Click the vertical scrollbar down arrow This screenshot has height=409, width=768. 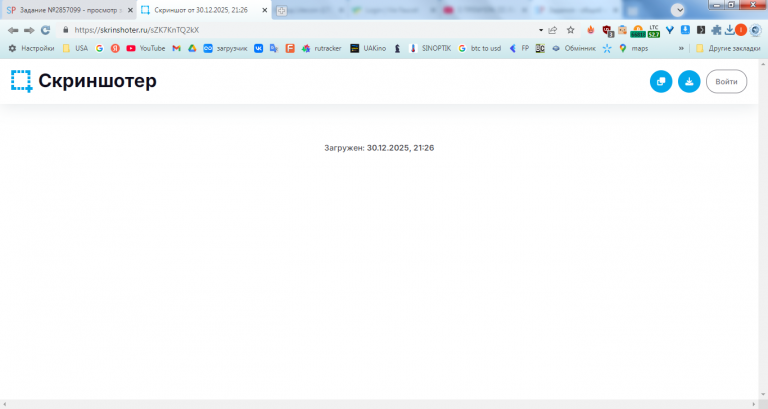click(x=763, y=395)
